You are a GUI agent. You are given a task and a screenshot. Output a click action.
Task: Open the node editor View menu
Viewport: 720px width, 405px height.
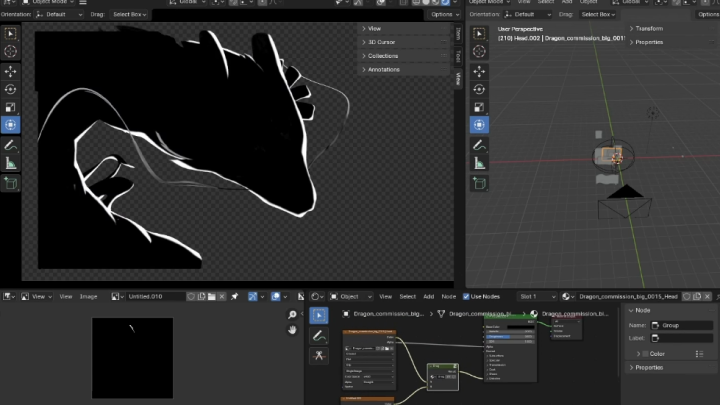pos(385,297)
